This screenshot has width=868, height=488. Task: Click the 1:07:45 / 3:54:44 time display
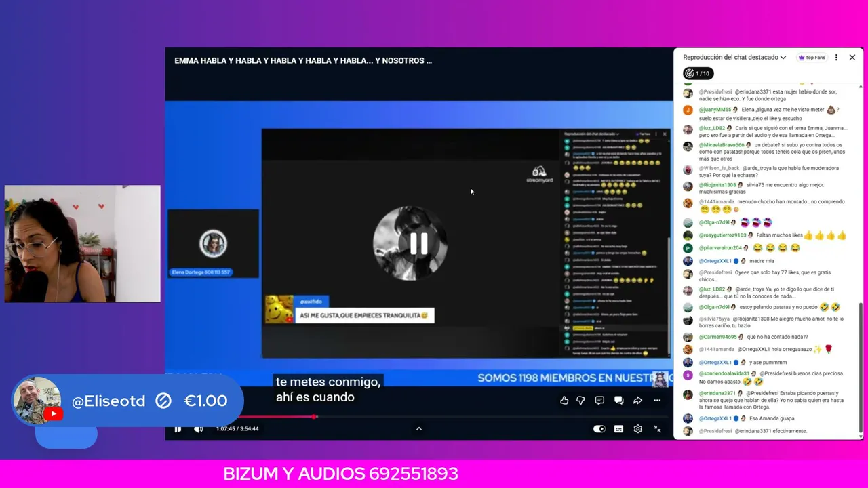[237, 428]
